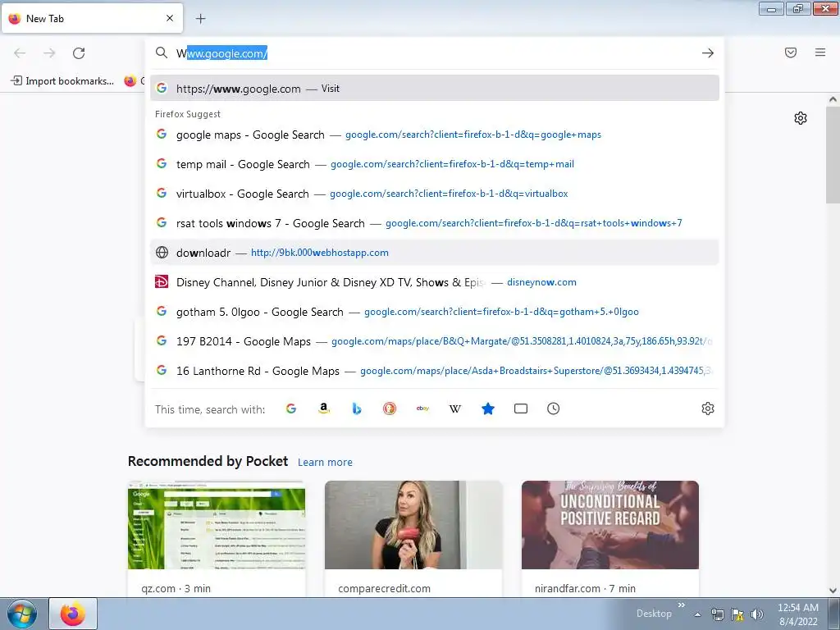Screen dimensions: 840x630
Task: Search this time with Bing icon
Action: pyautogui.click(x=357, y=409)
